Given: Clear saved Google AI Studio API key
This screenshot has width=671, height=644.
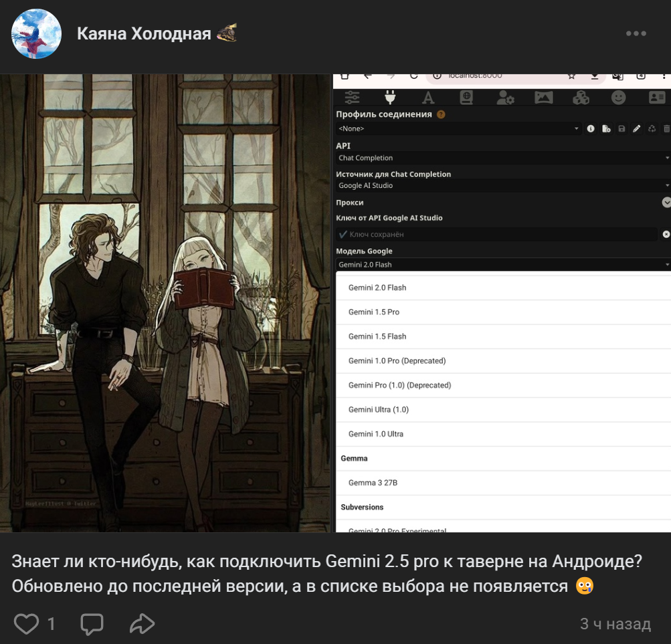Looking at the screenshot, I should [666, 234].
